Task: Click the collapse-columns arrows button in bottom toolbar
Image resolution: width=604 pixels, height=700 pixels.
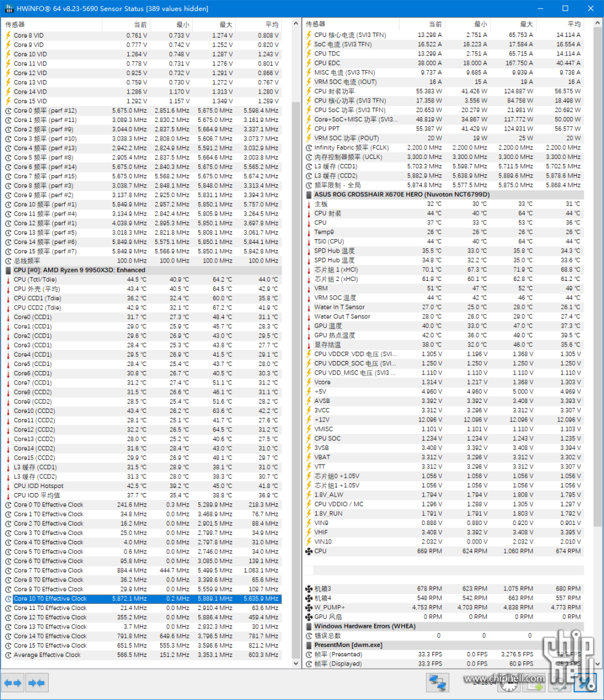Action: 36,683
